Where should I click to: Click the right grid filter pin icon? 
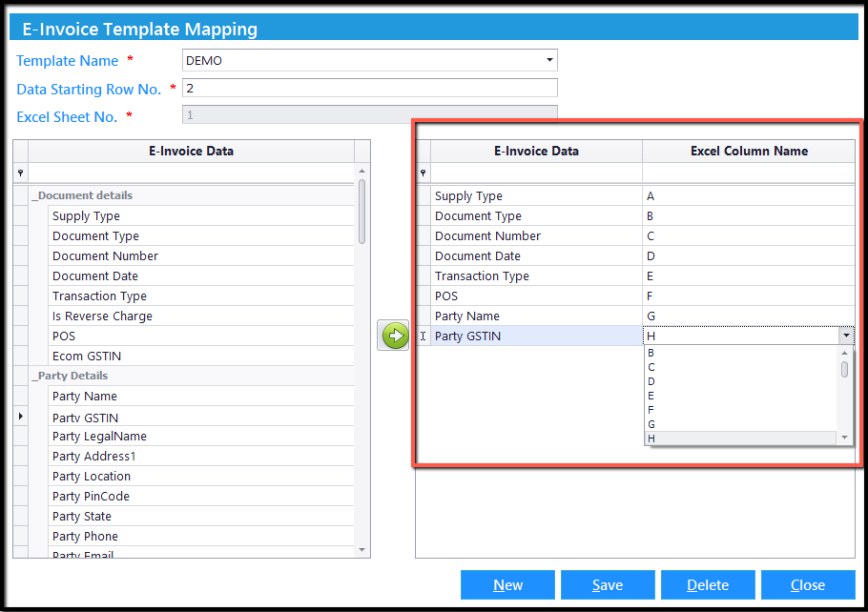[423, 173]
